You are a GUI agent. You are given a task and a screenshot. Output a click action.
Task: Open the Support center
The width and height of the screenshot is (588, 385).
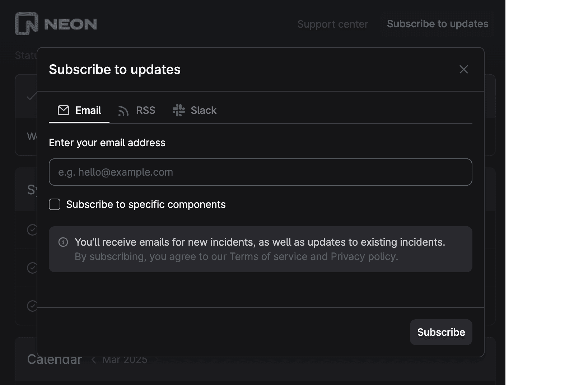[332, 24]
